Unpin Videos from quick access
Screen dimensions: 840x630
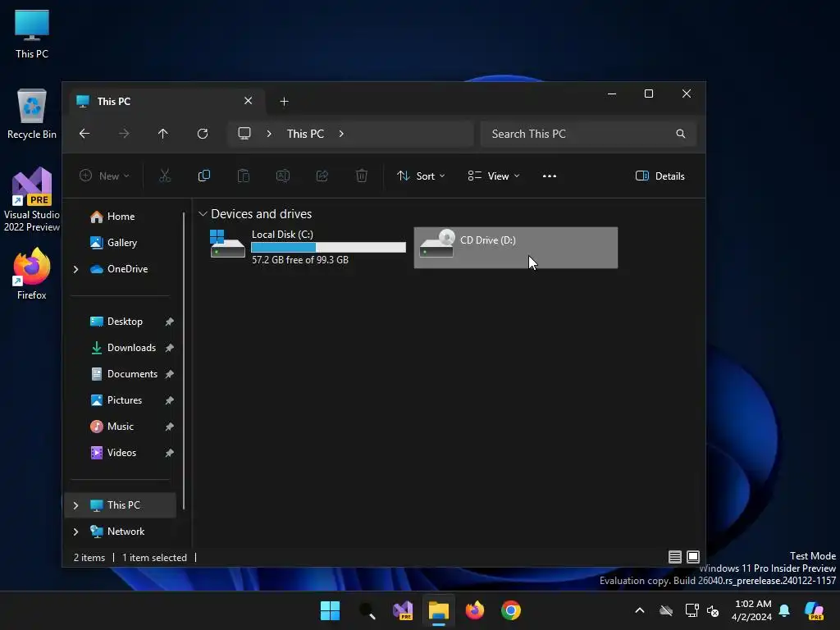point(169,453)
